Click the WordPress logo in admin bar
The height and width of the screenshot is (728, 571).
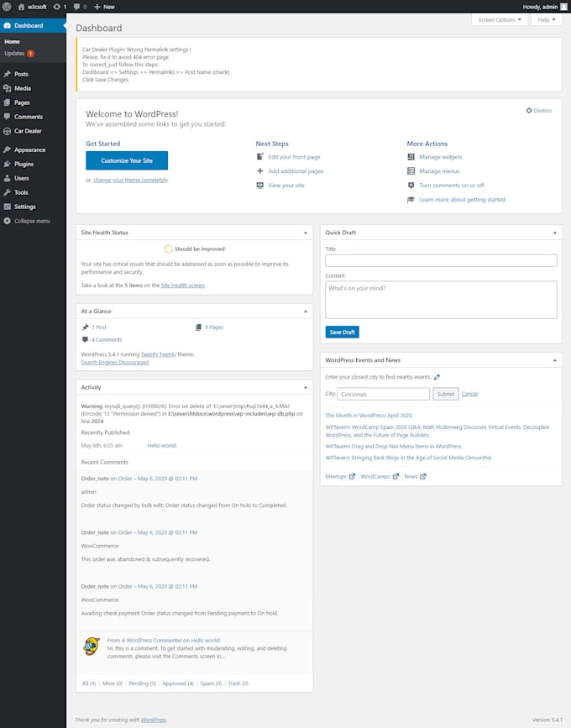click(7, 7)
